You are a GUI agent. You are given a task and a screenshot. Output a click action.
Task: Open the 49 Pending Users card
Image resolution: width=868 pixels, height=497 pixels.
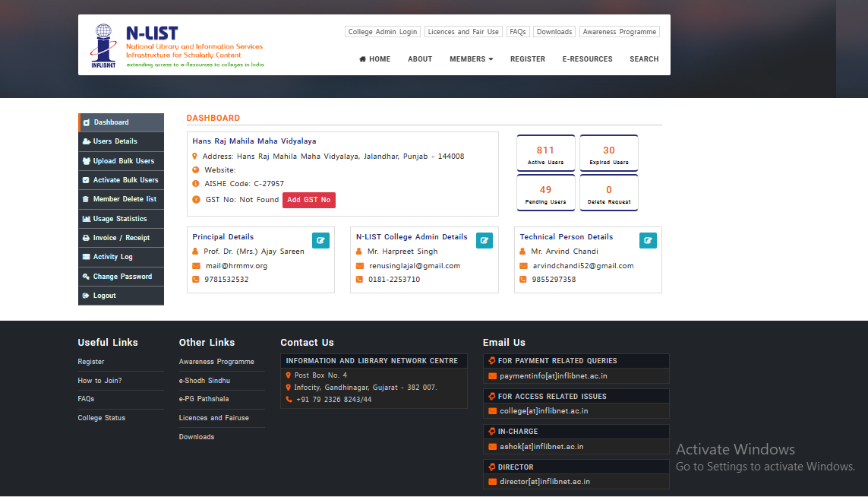point(545,193)
